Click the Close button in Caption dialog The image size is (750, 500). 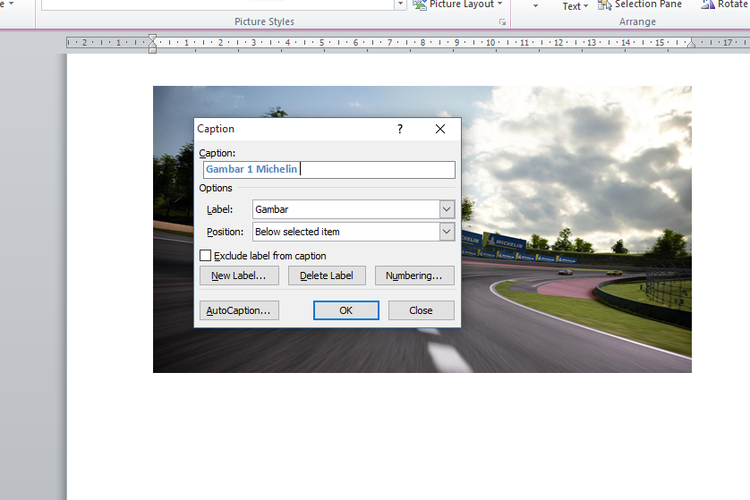421,311
